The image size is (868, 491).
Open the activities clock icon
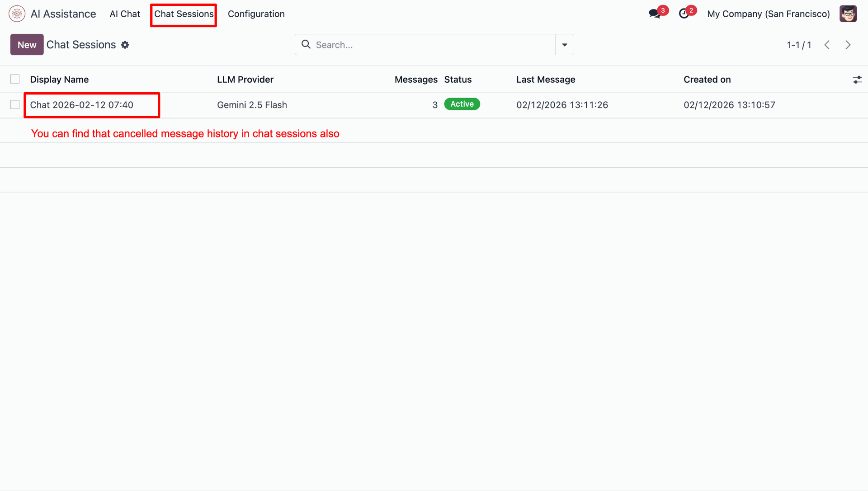pyautogui.click(x=684, y=14)
